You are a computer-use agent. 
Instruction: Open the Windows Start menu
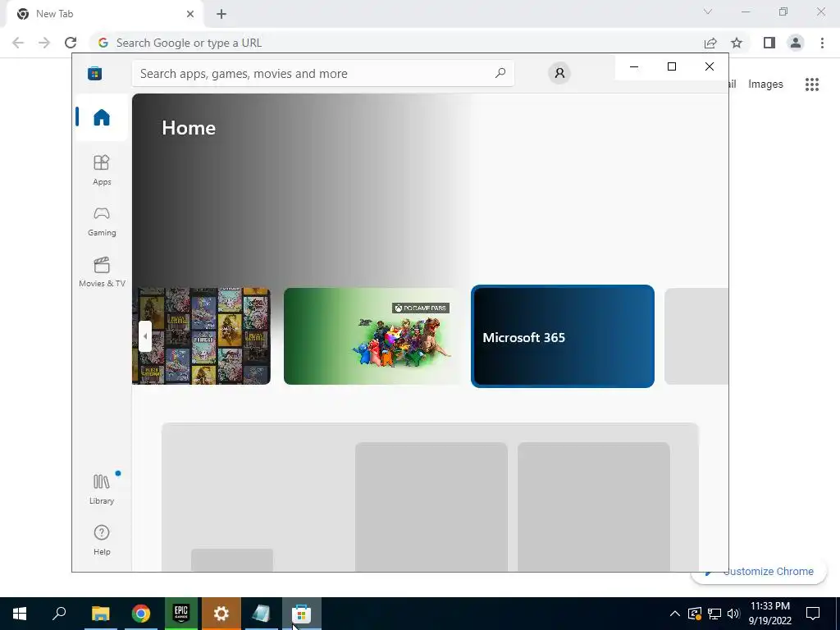(20, 614)
